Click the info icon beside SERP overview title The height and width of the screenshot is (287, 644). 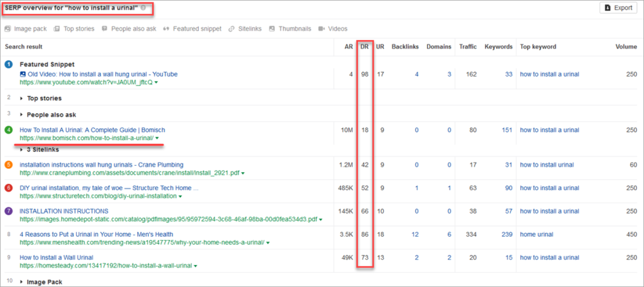click(143, 8)
